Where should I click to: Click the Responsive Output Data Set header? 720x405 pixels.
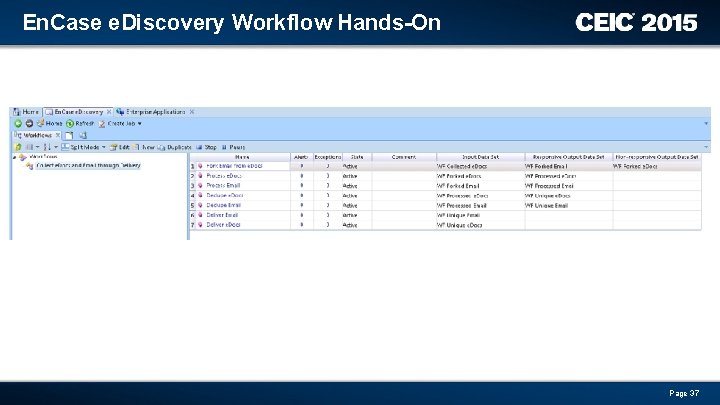[x=568, y=157]
